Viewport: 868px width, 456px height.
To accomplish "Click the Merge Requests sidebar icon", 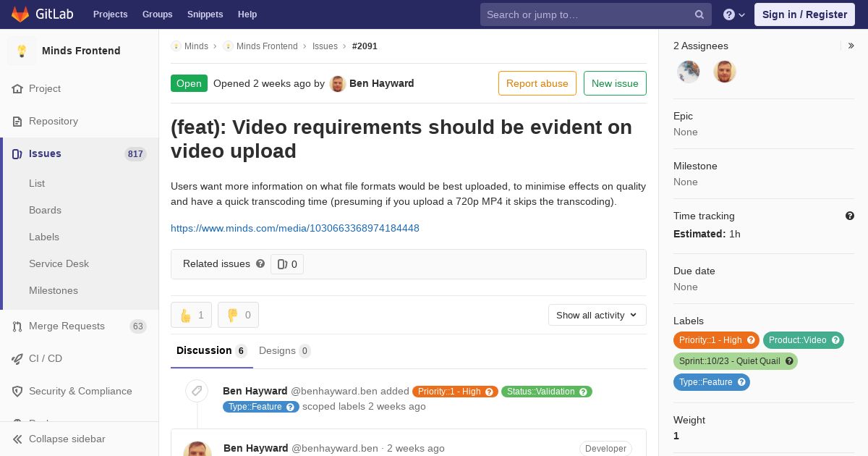I will (x=17, y=326).
